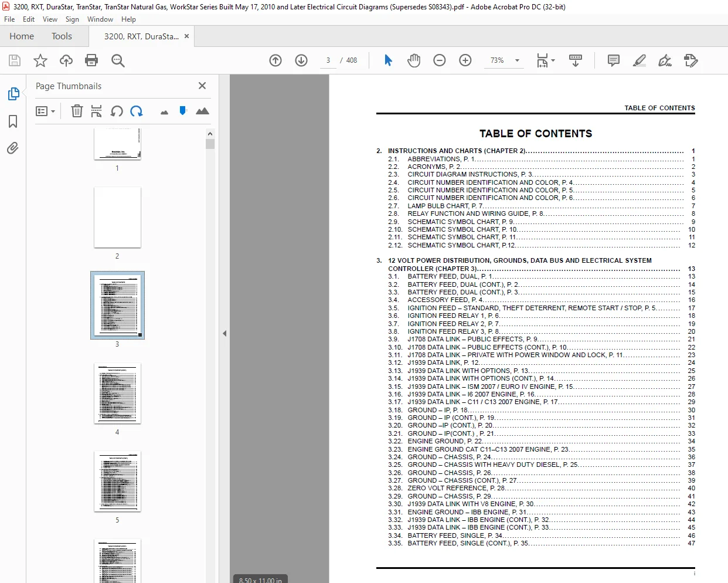
Task: Print the document with the printer icon
Action: pyautogui.click(x=91, y=60)
